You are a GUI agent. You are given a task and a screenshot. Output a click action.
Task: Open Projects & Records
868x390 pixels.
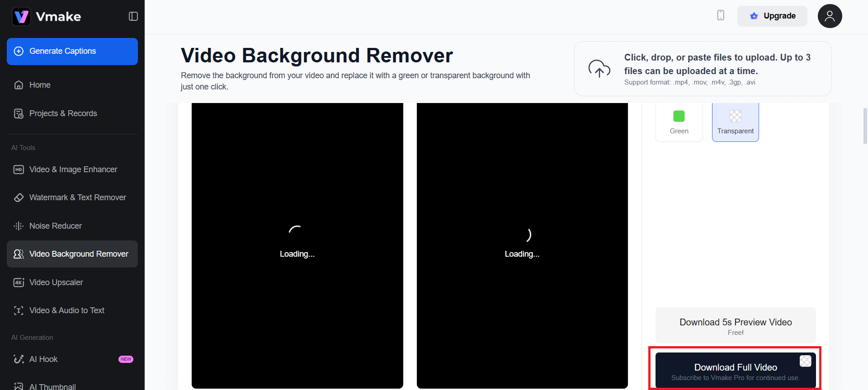(x=63, y=113)
